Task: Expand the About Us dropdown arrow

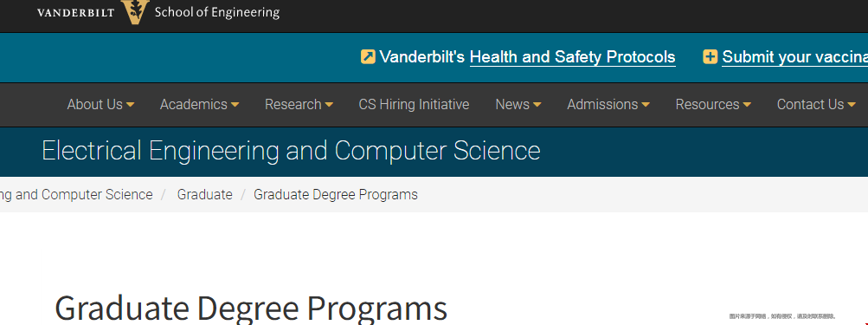Action: (130, 105)
